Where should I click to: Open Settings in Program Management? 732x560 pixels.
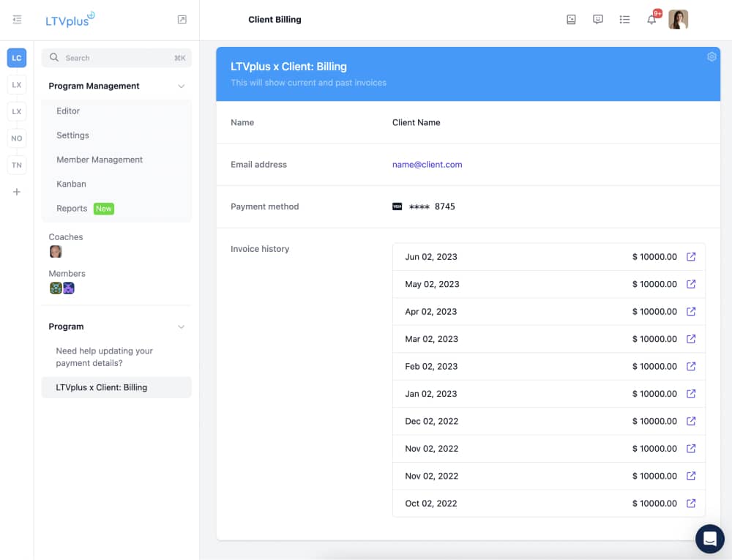pos(72,135)
